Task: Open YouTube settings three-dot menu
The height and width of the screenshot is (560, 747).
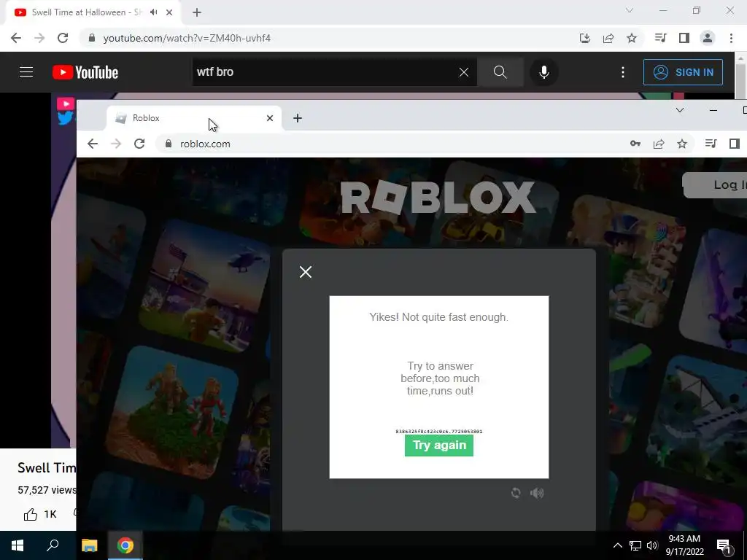Action: pyautogui.click(x=623, y=72)
